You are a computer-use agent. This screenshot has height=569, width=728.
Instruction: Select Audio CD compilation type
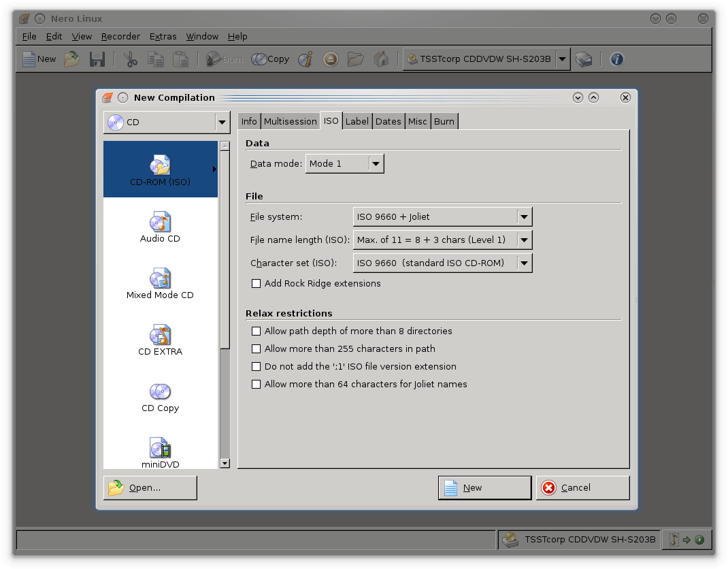(160, 227)
